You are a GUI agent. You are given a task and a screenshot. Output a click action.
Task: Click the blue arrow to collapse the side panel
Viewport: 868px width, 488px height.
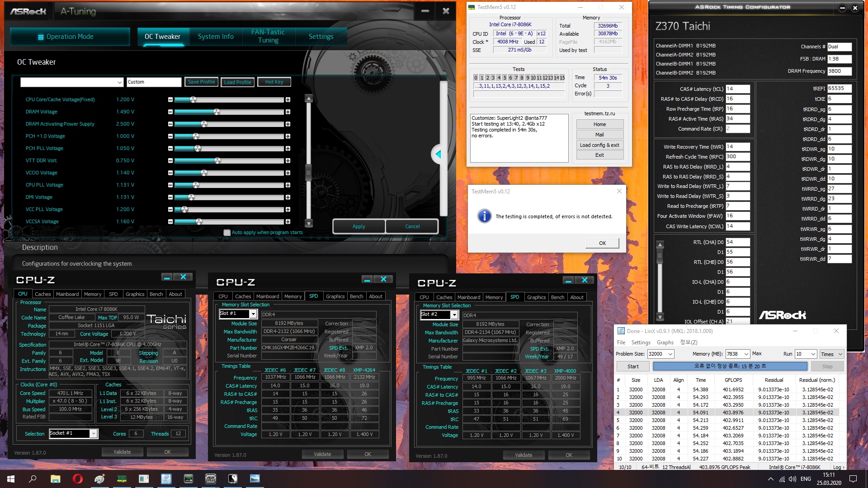tap(438, 155)
